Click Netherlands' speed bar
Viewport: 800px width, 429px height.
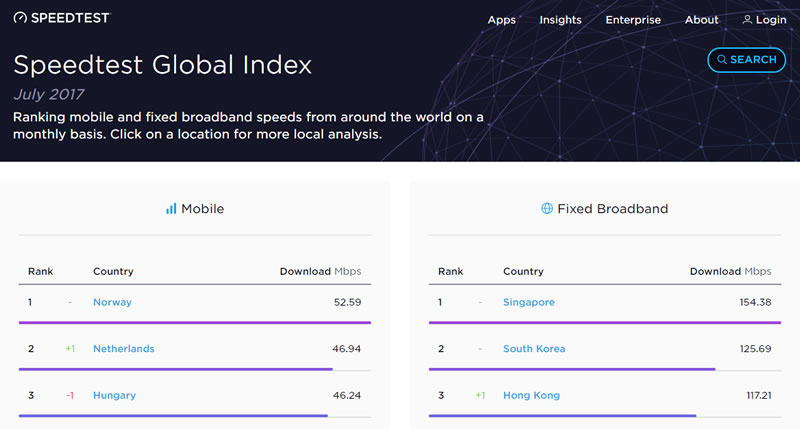pos(176,369)
